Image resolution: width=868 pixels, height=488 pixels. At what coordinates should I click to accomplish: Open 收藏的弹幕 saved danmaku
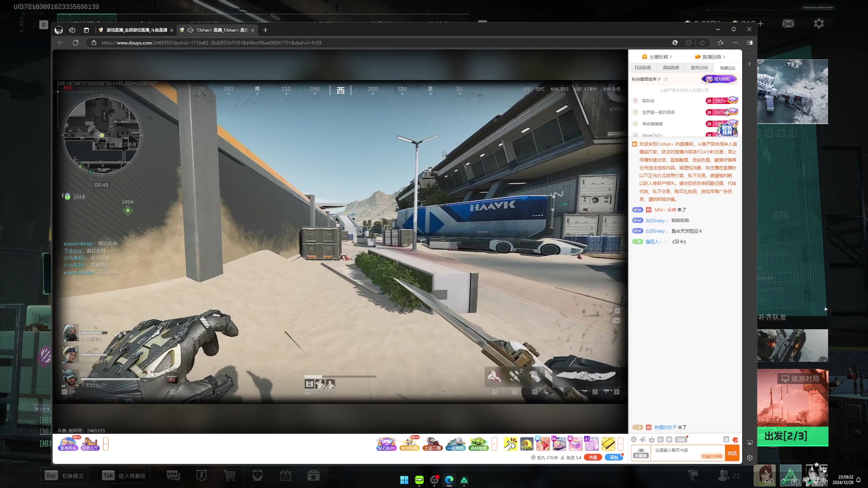click(x=712, y=456)
